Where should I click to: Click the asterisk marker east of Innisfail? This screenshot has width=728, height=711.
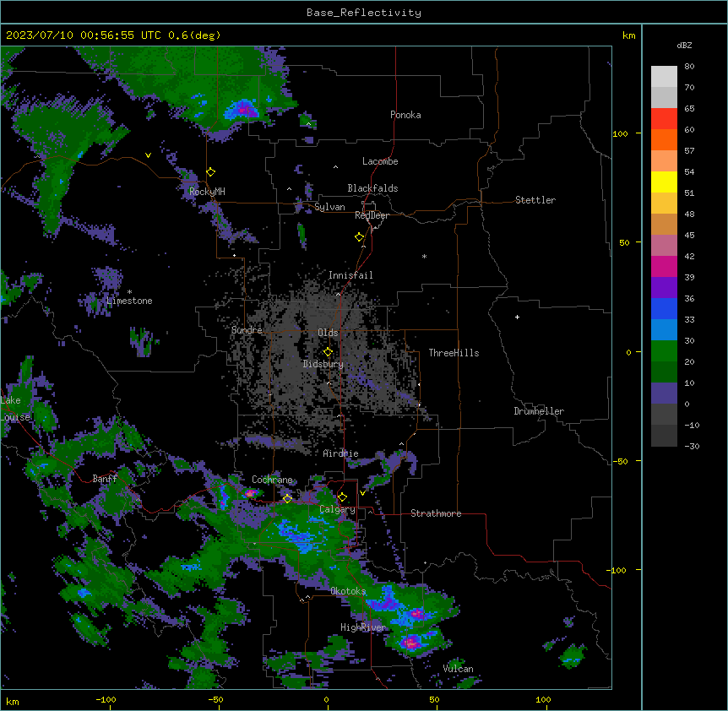[424, 257]
